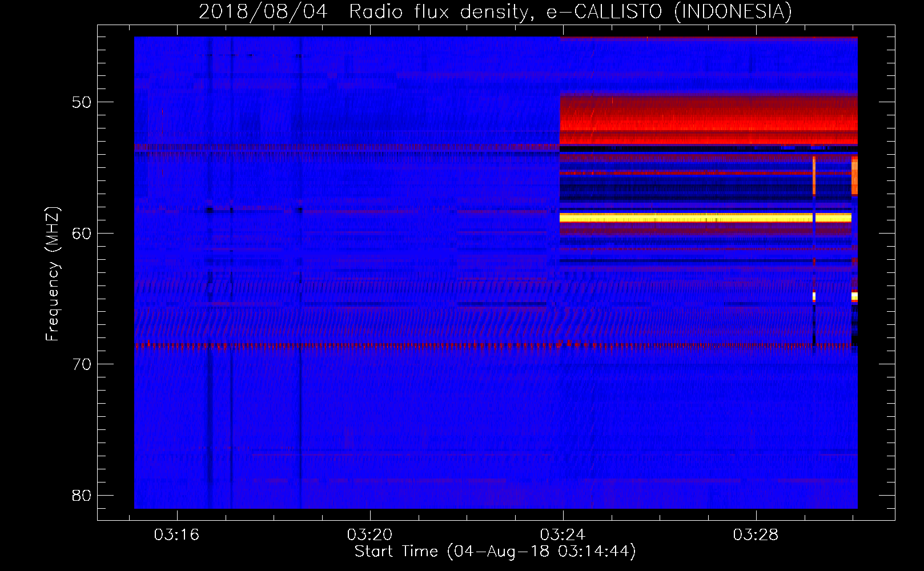Click the 50 frequency tick label
924x571 pixels.
(82, 102)
